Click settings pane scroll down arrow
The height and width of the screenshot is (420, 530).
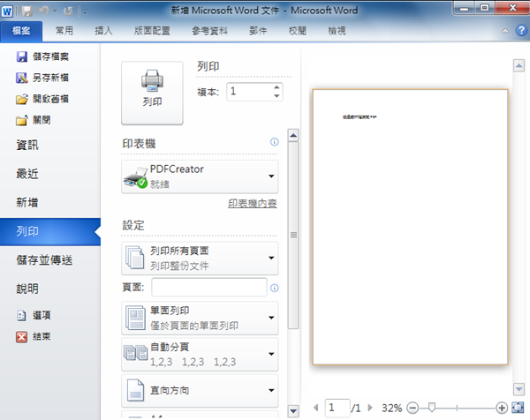(293, 411)
